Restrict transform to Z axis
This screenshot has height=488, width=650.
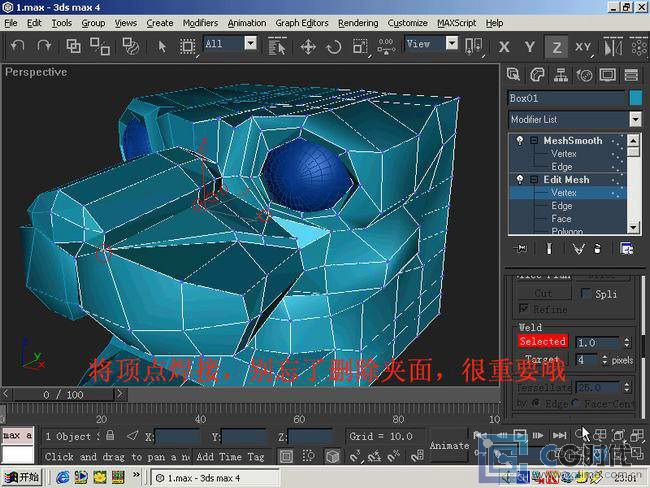(x=557, y=47)
